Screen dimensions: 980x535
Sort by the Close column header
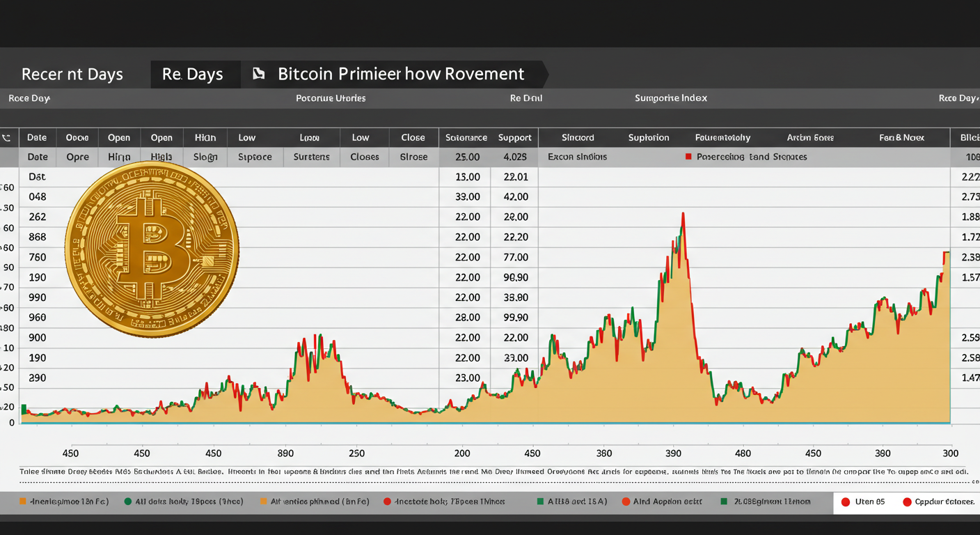point(413,138)
